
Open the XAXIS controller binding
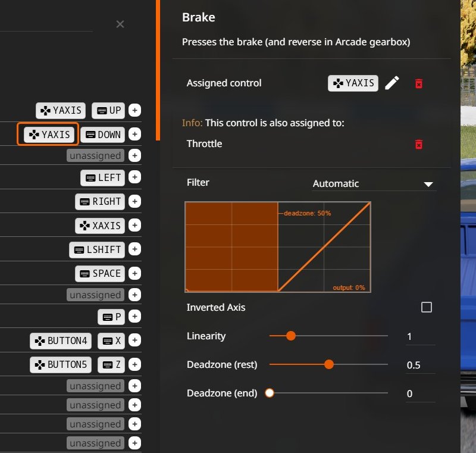pos(100,226)
